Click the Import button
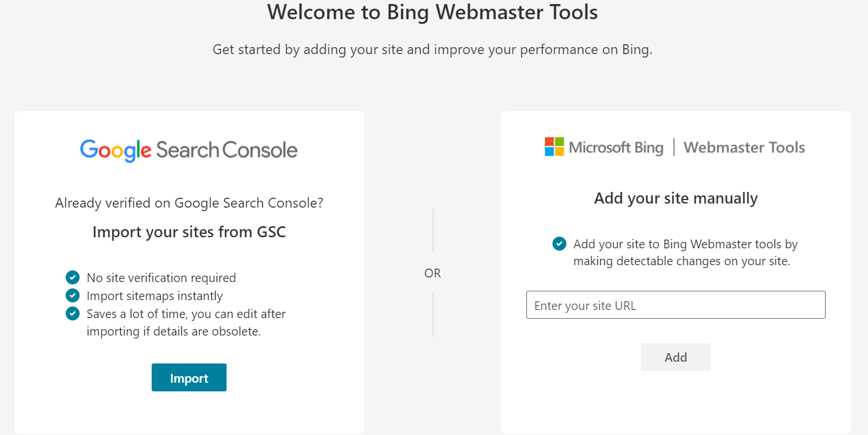 click(189, 378)
